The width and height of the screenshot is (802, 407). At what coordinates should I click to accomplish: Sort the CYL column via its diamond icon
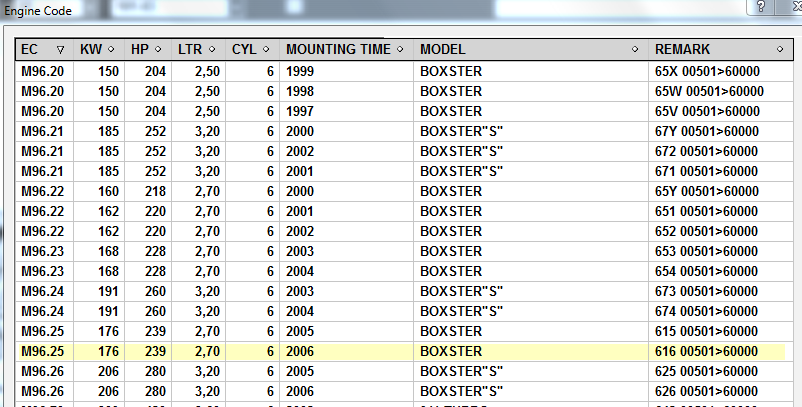point(266,50)
